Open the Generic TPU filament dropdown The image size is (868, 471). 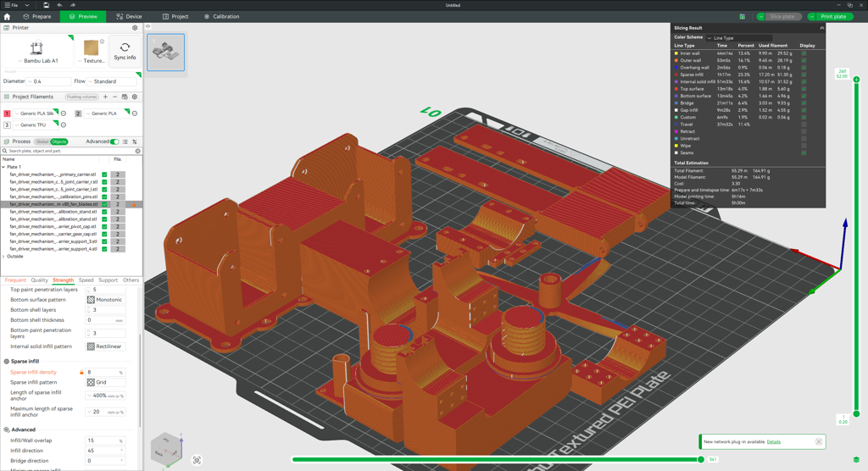(x=37, y=125)
